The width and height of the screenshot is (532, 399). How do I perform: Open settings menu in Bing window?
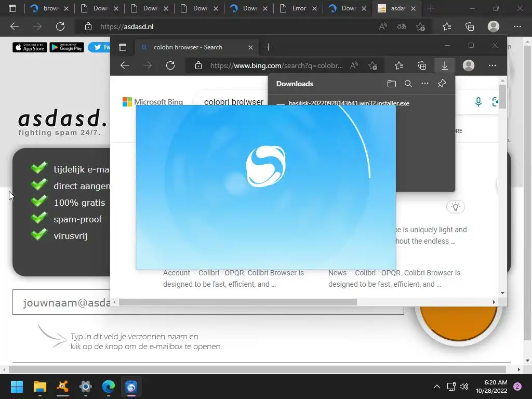pos(493,65)
